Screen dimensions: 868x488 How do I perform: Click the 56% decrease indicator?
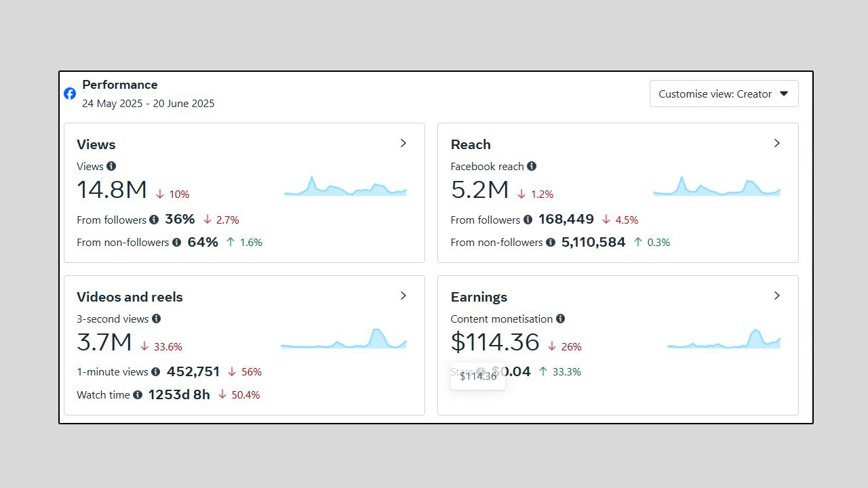(245, 371)
